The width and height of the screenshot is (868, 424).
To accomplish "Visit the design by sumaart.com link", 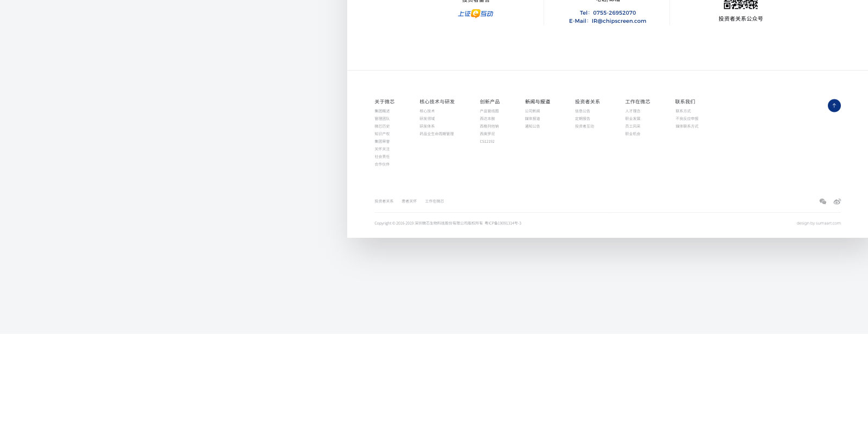I will pyautogui.click(x=818, y=223).
